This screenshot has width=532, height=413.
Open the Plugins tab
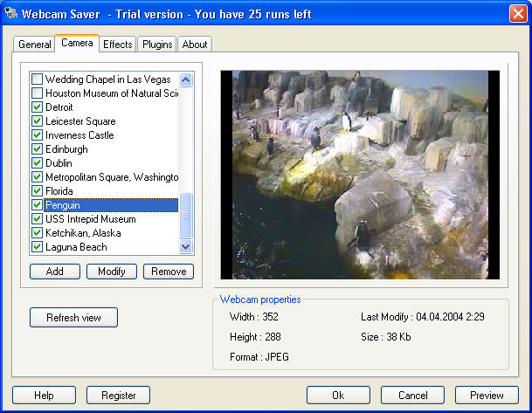click(x=157, y=45)
